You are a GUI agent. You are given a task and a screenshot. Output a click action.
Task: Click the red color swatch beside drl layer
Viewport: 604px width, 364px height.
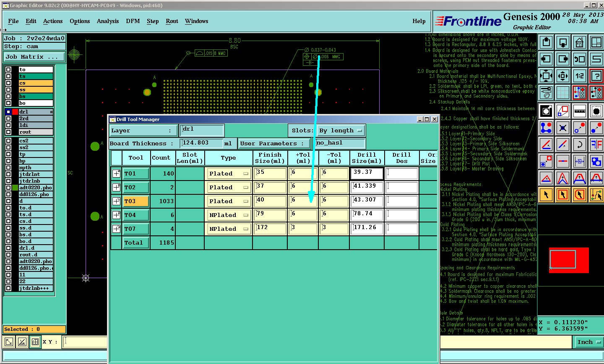tap(15, 112)
